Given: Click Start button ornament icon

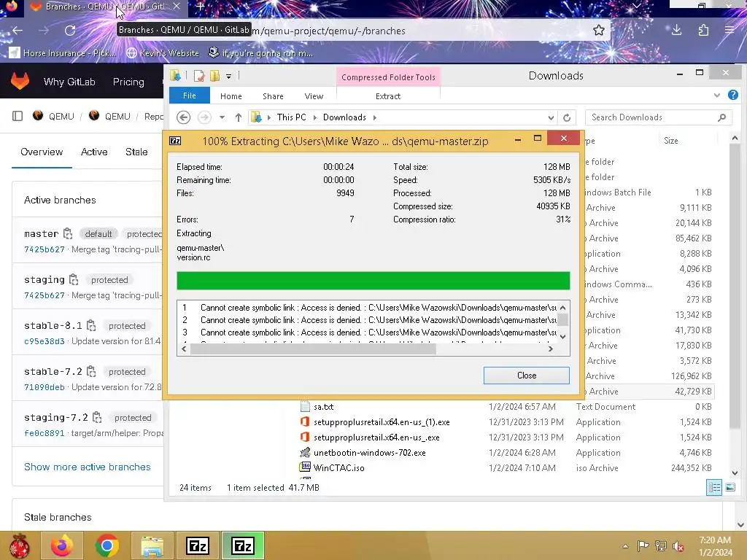Looking at the screenshot, I should click(x=20, y=545).
